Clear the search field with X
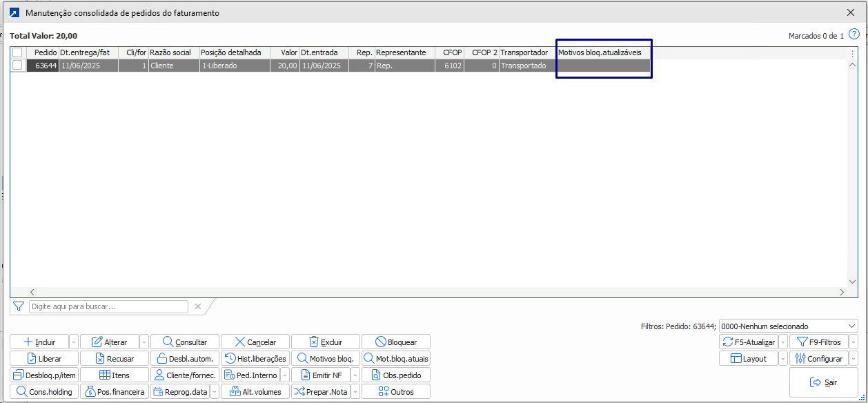This screenshot has height=403, width=868. (198, 306)
